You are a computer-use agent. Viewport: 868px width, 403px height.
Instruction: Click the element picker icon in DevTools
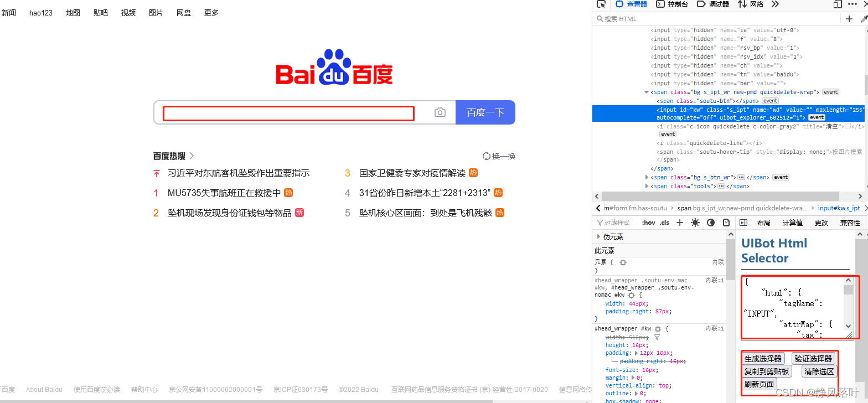click(601, 4)
